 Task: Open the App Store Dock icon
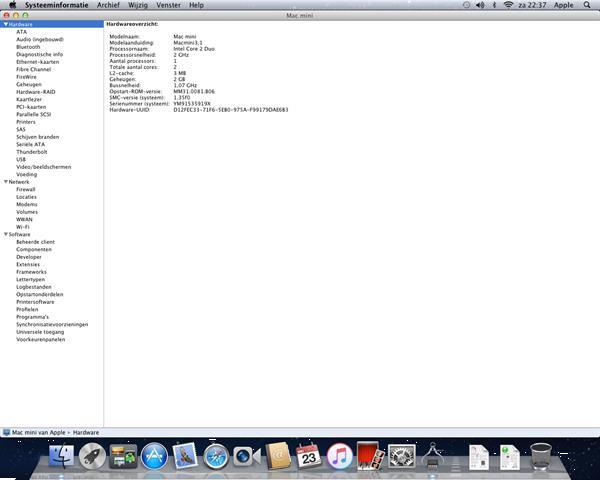coord(154,456)
